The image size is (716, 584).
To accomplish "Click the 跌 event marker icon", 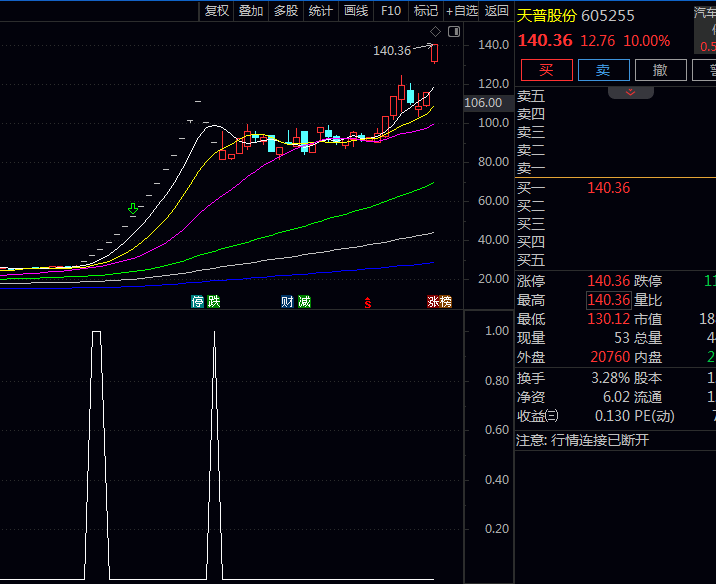I will tap(213, 301).
